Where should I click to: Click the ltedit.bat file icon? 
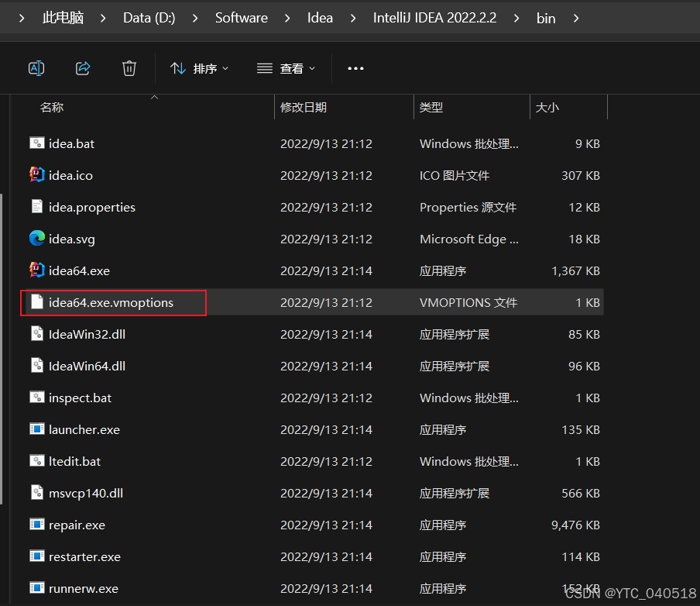37,461
